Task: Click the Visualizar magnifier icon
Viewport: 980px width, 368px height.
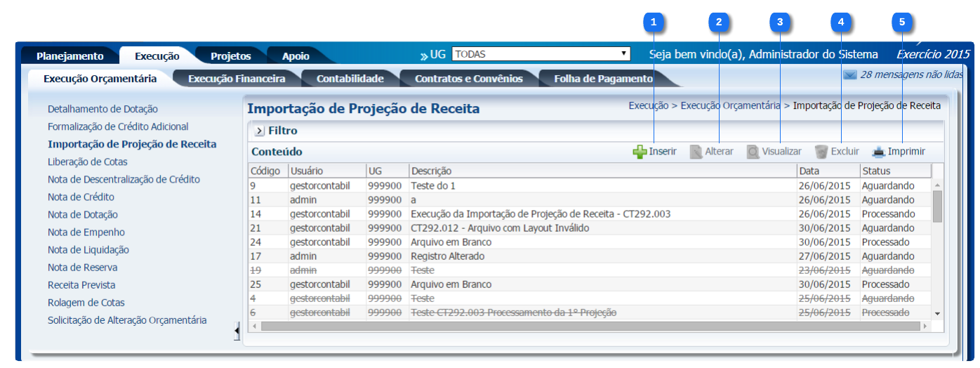Action: click(753, 152)
